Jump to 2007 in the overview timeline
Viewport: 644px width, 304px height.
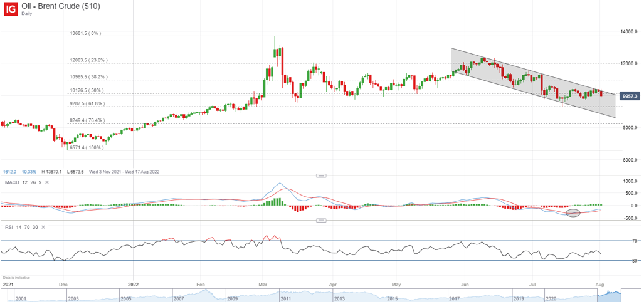click(x=179, y=298)
